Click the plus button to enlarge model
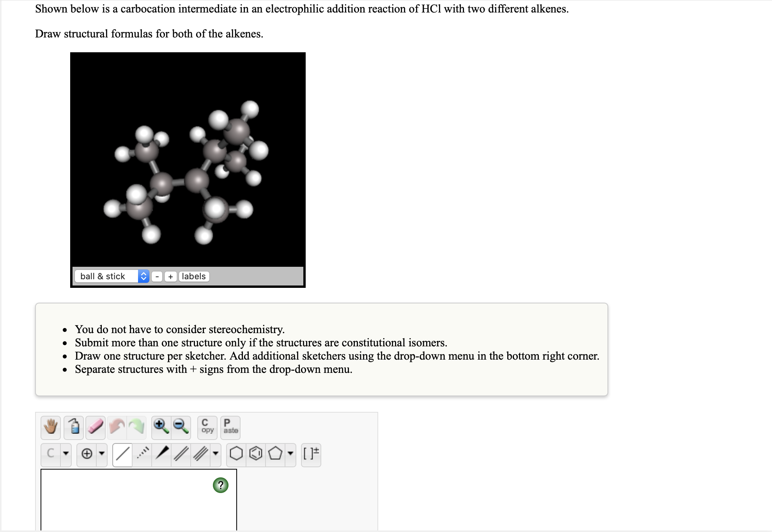This screenshot has width=772, height=532. click(170, 277)
